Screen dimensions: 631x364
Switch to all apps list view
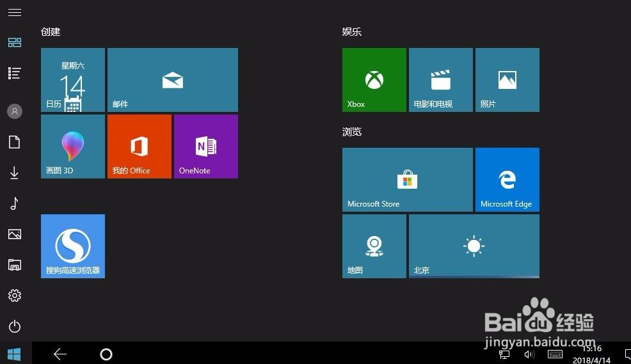tap(15, 73)
